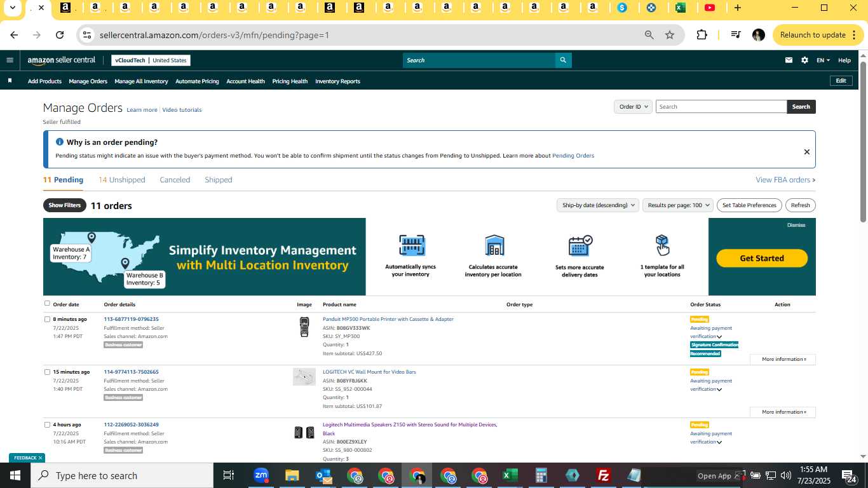Open More information for Panduit order
The height and width of the screenshot is (488, 868).
(x=783, y=359)
